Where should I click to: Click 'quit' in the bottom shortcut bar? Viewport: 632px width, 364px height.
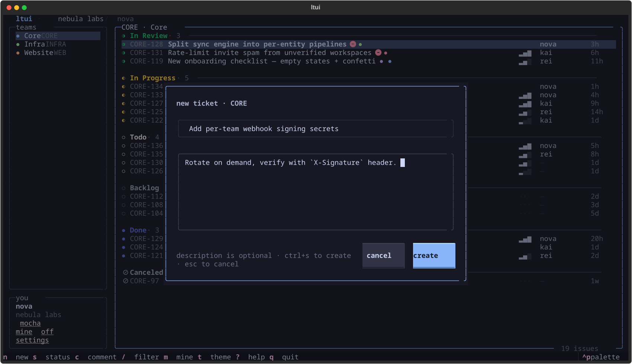tap(290, 357)
